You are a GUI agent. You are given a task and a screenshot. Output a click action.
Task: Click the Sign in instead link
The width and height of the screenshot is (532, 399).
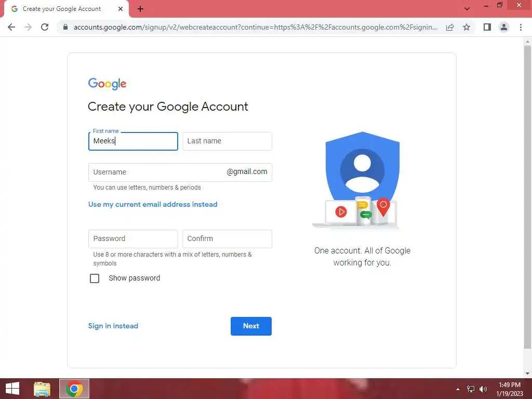click(x=113, y=326)
